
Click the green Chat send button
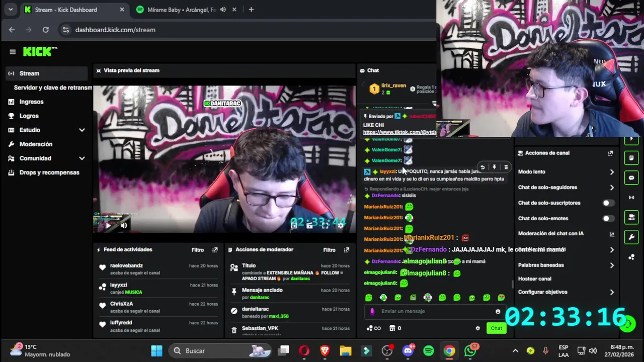(497, 328)
